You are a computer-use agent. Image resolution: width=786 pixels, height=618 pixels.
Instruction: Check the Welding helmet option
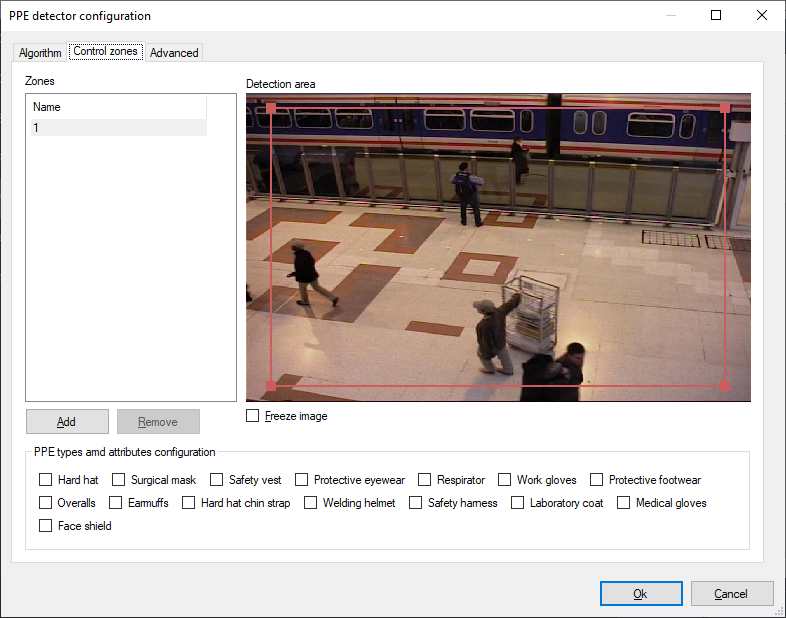click(x=311, y=503)
